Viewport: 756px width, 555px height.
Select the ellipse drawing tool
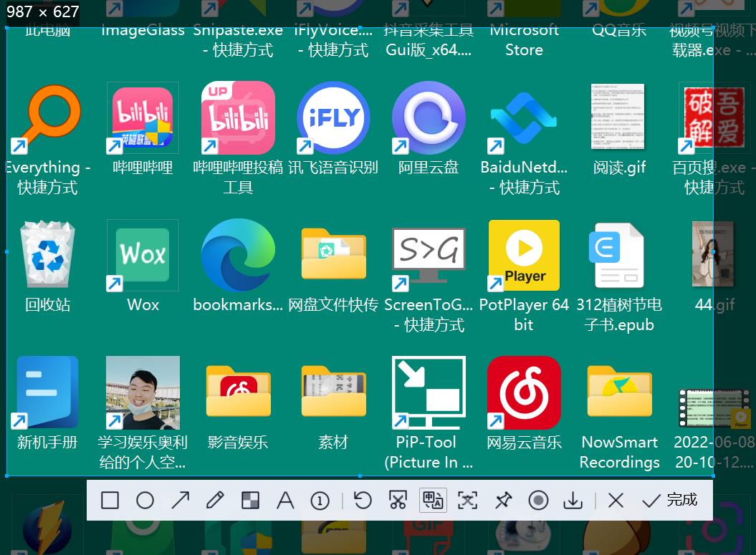pos(145,500)
